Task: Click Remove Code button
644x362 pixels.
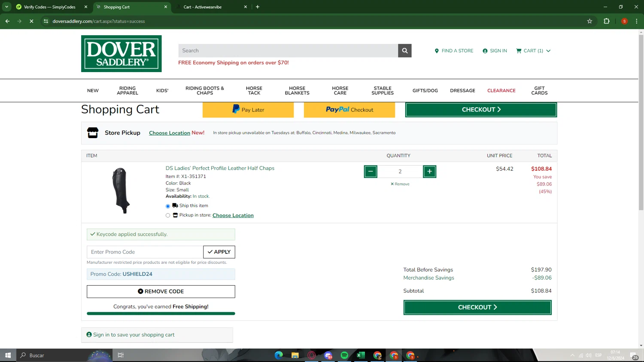Action: [x=161, y=292]
